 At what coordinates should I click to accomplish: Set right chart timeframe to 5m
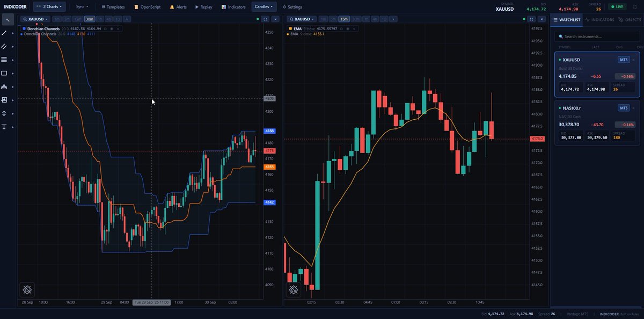(334, 19)
